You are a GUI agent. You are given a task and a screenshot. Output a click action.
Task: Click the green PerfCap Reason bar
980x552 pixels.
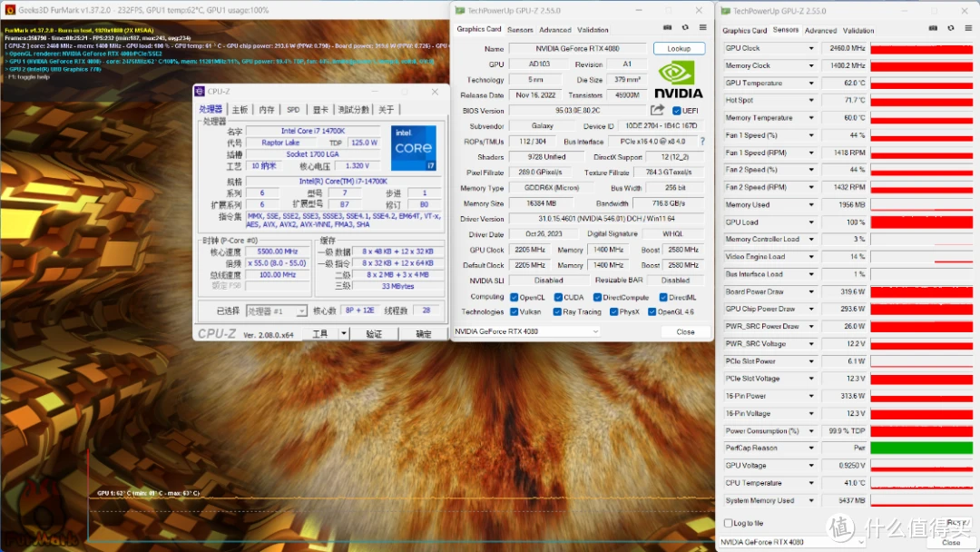(921, 448)
